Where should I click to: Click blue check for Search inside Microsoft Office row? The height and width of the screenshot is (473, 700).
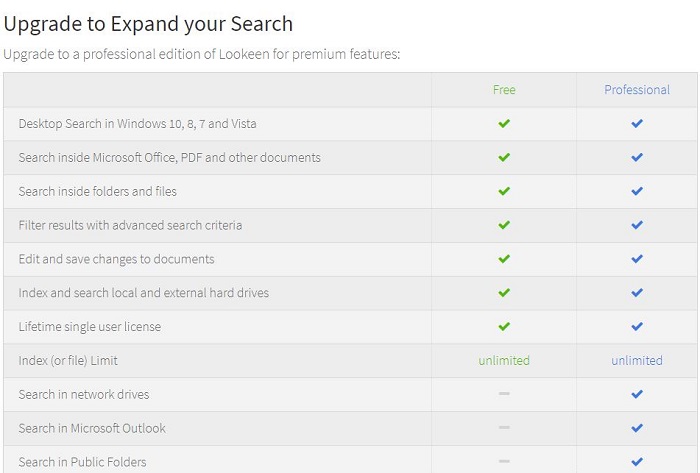pos(637,158)
